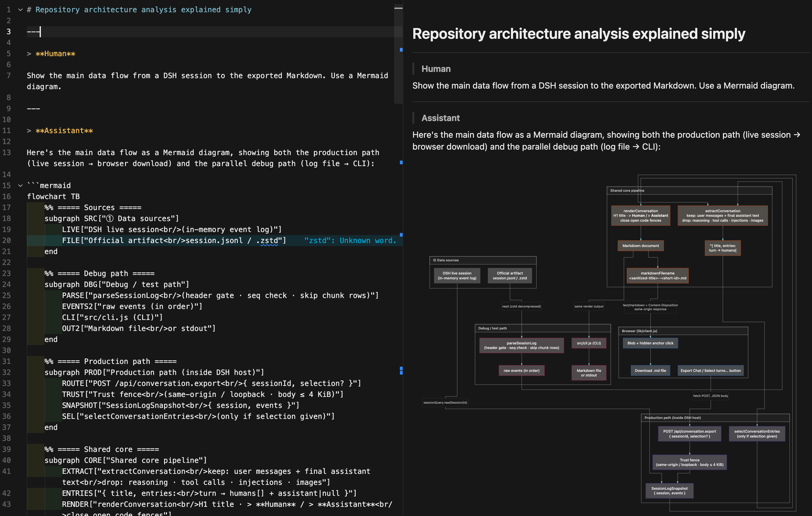Click the 'Blob + hidden anchor click' node

(x=650, y=343)
